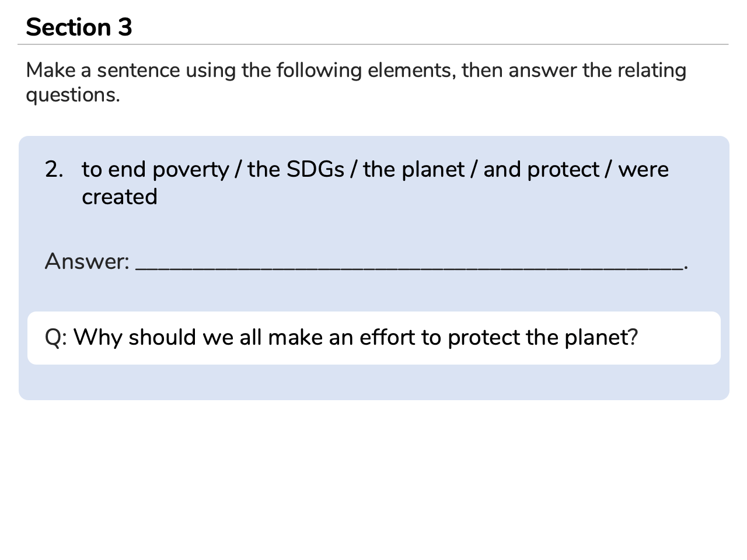The height and width of the screenshot is (560, 747).
Task: Click the phrase "to end poverty"
Action: pyautogui.click(x=155, y=170)
